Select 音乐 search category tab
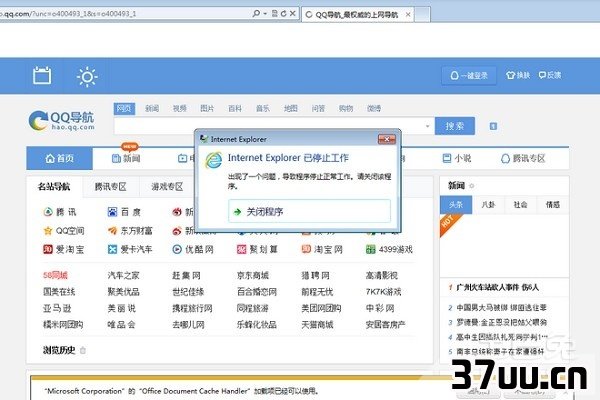The height and width of the screenshot is (400, 600). tap(262, 109)
